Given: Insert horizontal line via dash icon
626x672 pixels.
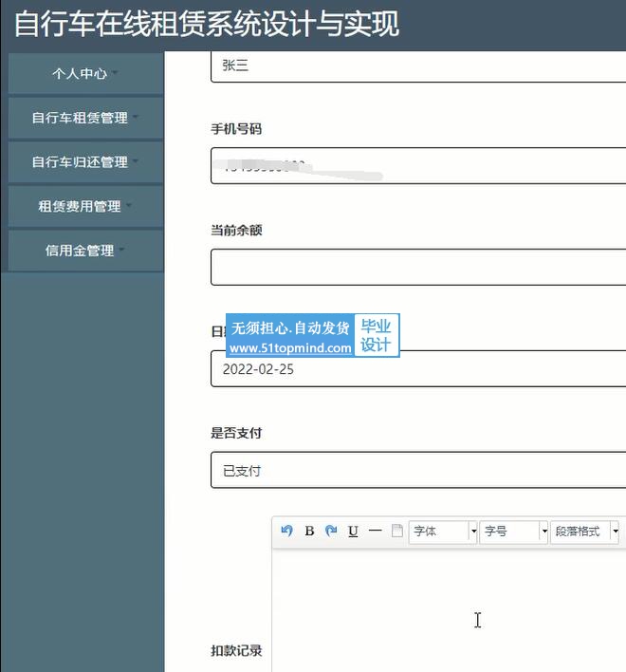Looking at the screenshot, I should (x=375, y=531).
